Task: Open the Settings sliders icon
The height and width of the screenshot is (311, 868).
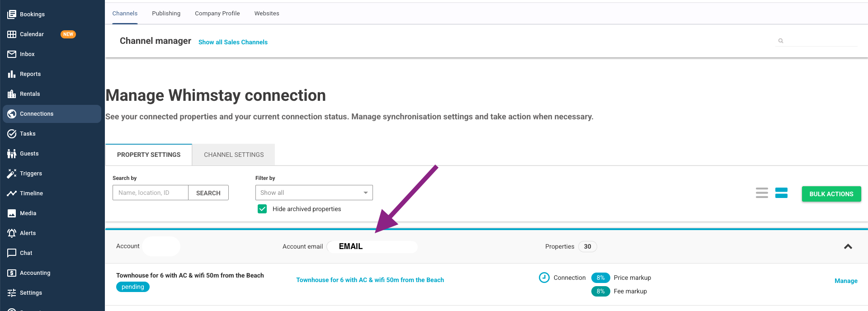Action: [x=12, y=293]
